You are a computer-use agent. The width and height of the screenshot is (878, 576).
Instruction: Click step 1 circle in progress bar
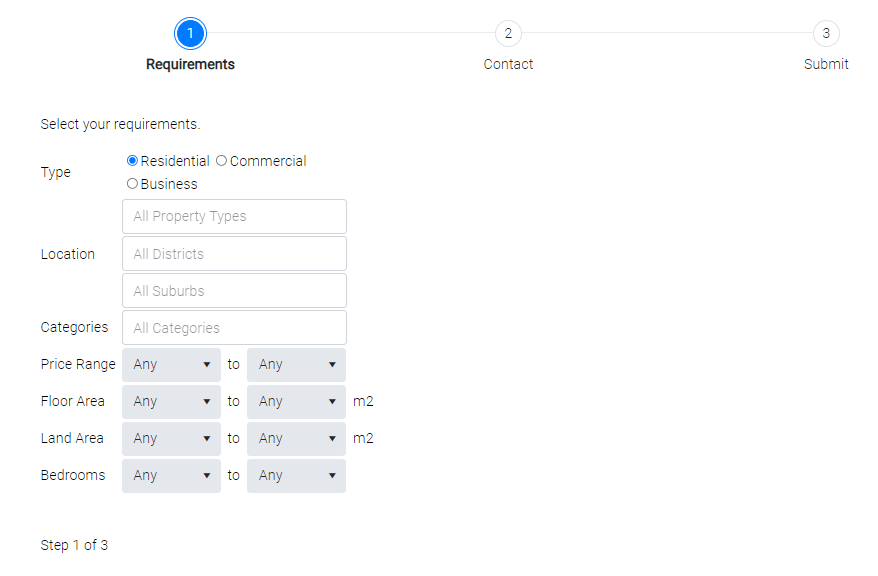190,34
